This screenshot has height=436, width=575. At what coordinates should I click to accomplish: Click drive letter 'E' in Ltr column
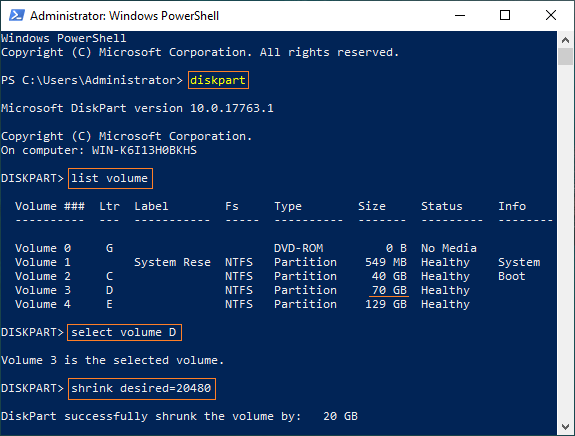[109, 304]
